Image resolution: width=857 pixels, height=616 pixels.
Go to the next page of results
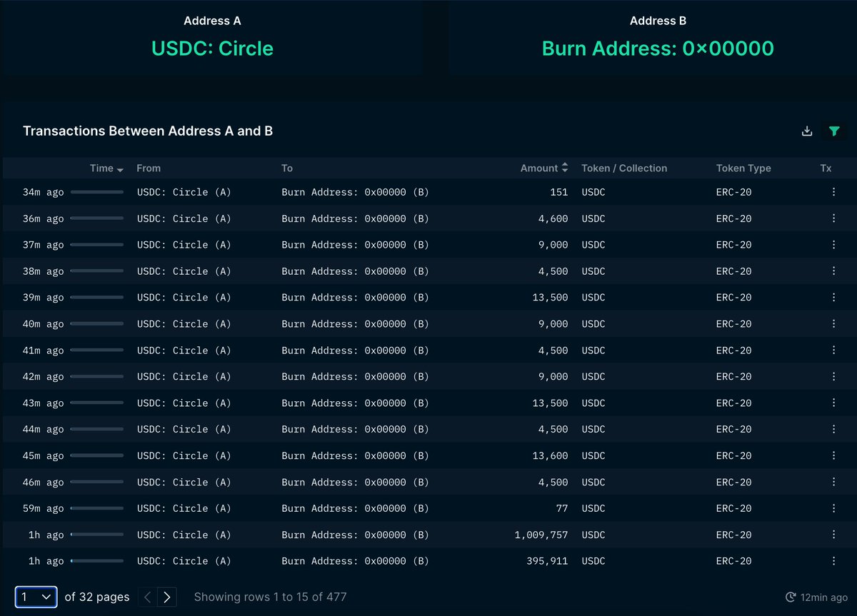pyautogui.click(x=166, y=597)
